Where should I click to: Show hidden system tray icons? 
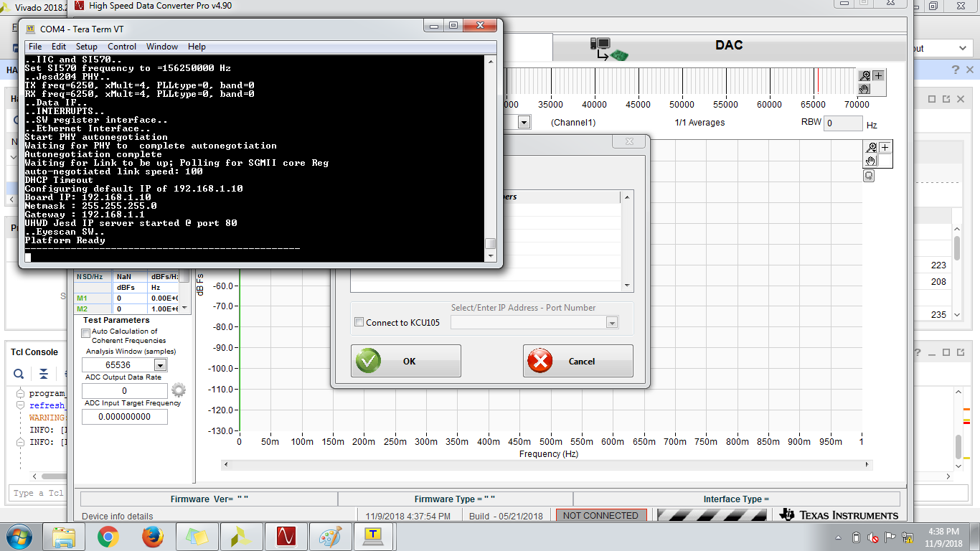point(839,537)
